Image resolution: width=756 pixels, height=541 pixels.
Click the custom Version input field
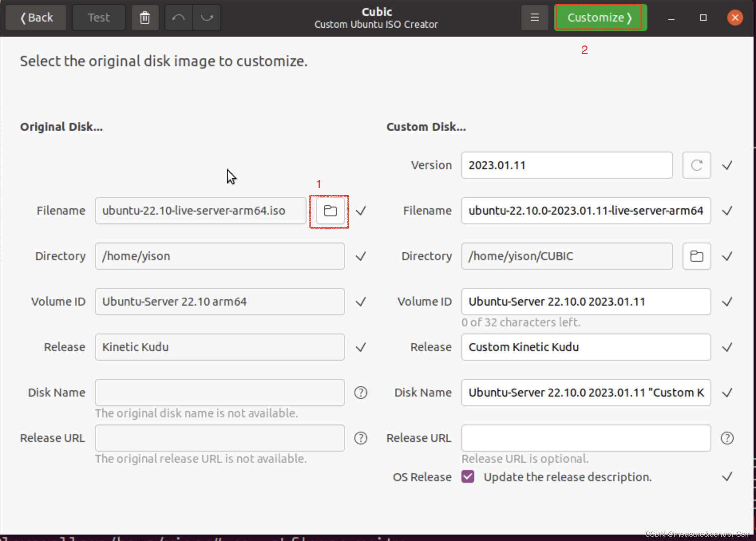pyautogui.click(x=567, y=165)
